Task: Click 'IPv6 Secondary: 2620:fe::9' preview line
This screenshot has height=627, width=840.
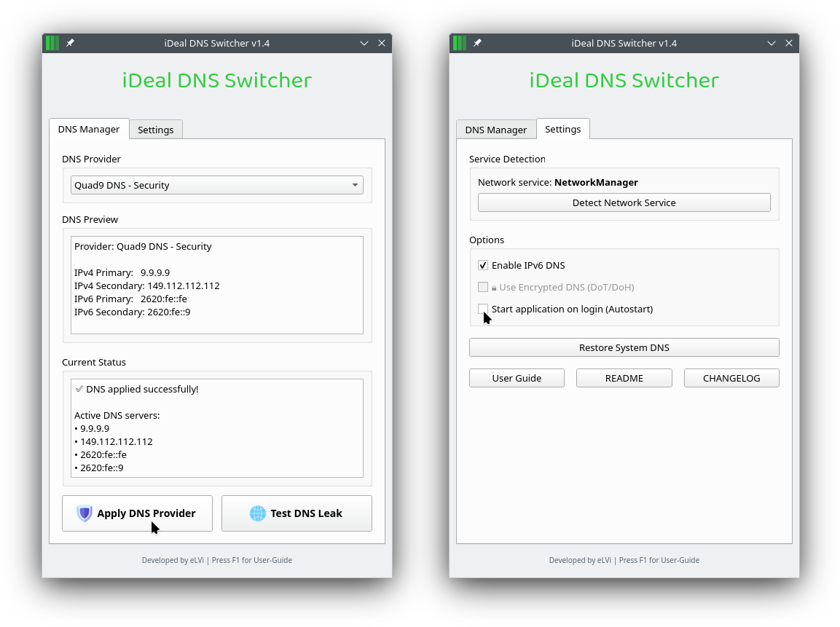Action: click(x=133, y=312)
